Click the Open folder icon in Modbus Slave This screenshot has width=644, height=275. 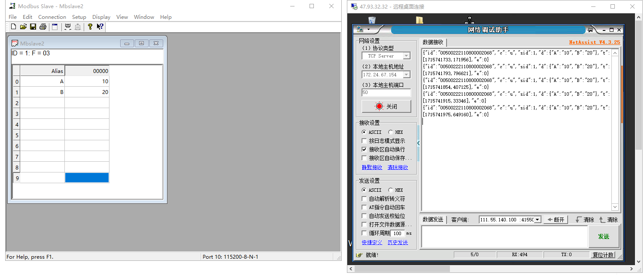point(23,27)
